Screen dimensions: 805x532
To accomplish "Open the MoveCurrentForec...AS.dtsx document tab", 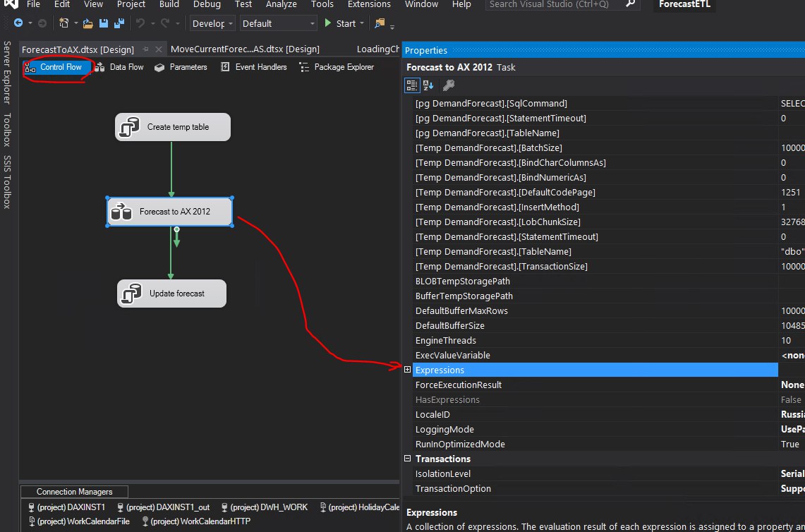I will (x=245, y=49).
